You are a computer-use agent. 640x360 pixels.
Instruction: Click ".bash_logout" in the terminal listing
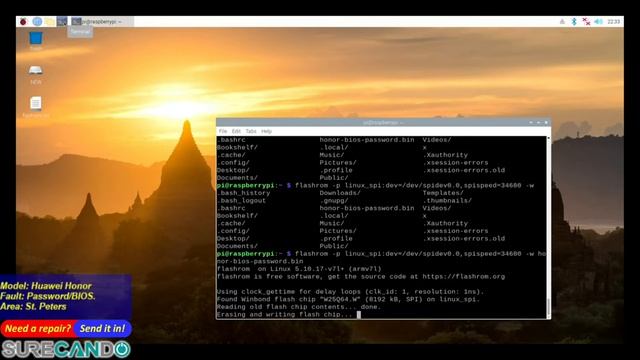(241, 200)
